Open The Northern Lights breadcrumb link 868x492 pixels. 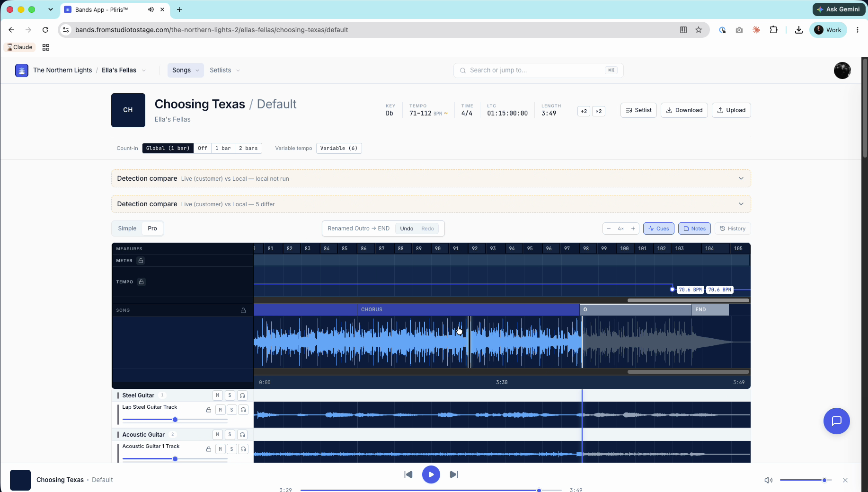click(62, 70)
